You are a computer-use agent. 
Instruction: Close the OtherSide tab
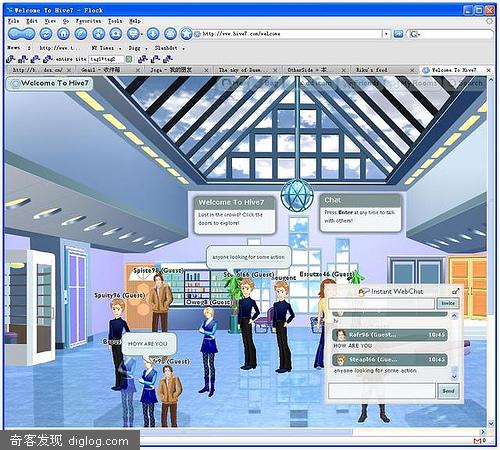pyautogui.click(x=343, y=70)
